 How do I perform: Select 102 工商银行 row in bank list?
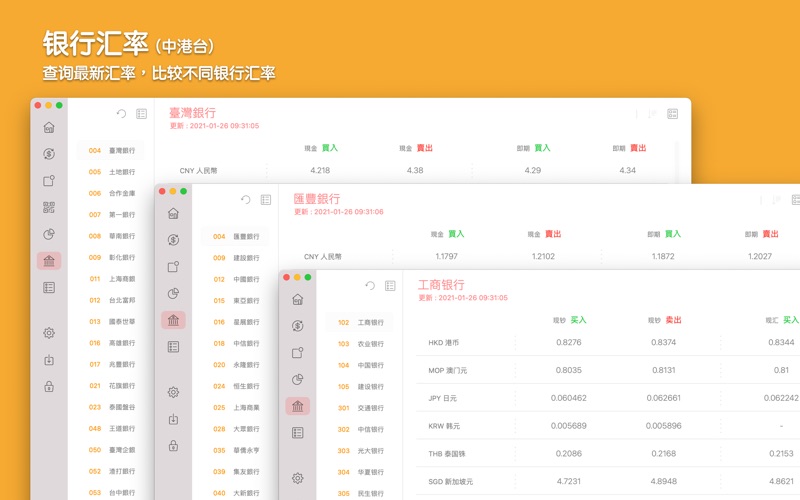[360, 322]
